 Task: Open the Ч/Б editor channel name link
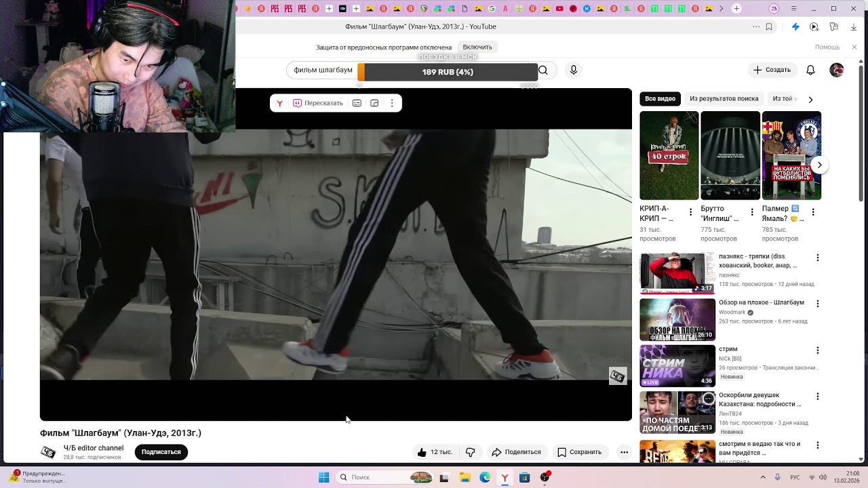point(94,448)
